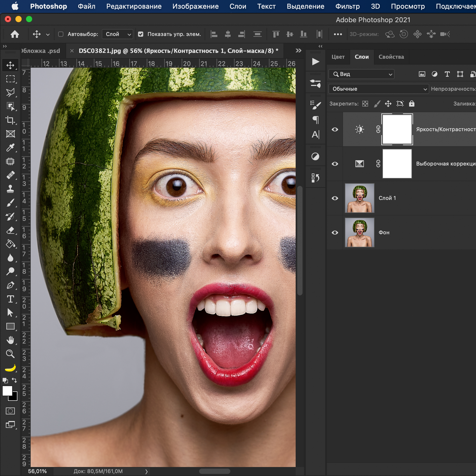This screenshot has width=476, height=476.
Task: Uncheck Показать упр. элем. checkbox
Action: (141, 34)
